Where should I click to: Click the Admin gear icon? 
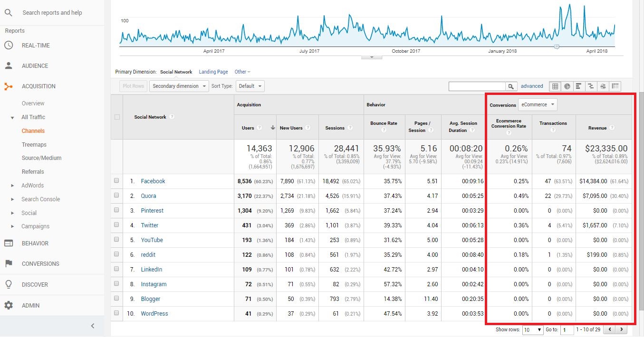coord(9,306)
